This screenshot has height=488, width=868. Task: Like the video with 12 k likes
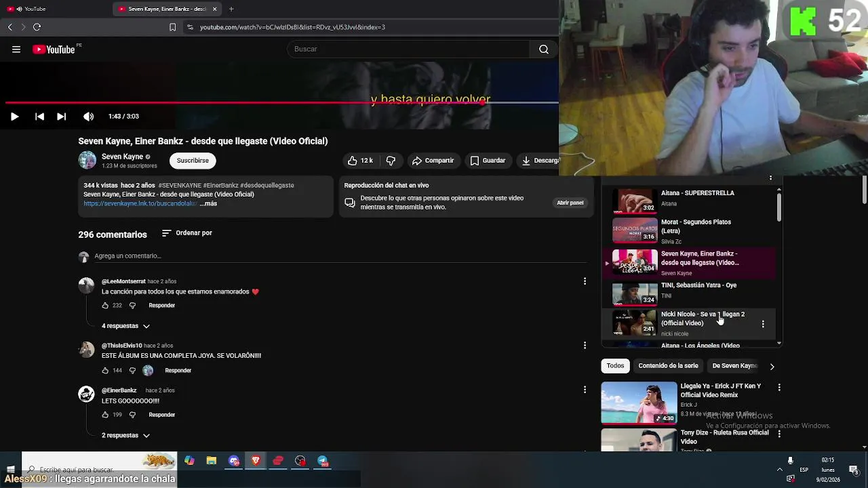click(x=361, y=161)
